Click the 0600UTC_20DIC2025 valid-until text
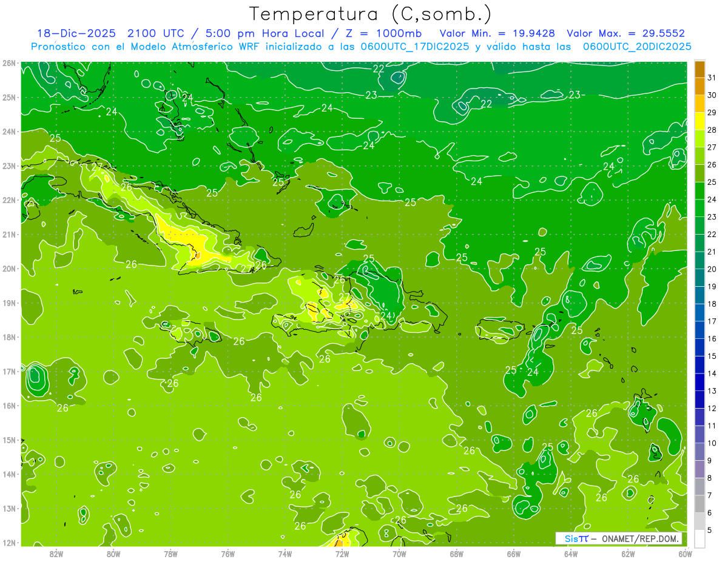 (x=637, y=47)
